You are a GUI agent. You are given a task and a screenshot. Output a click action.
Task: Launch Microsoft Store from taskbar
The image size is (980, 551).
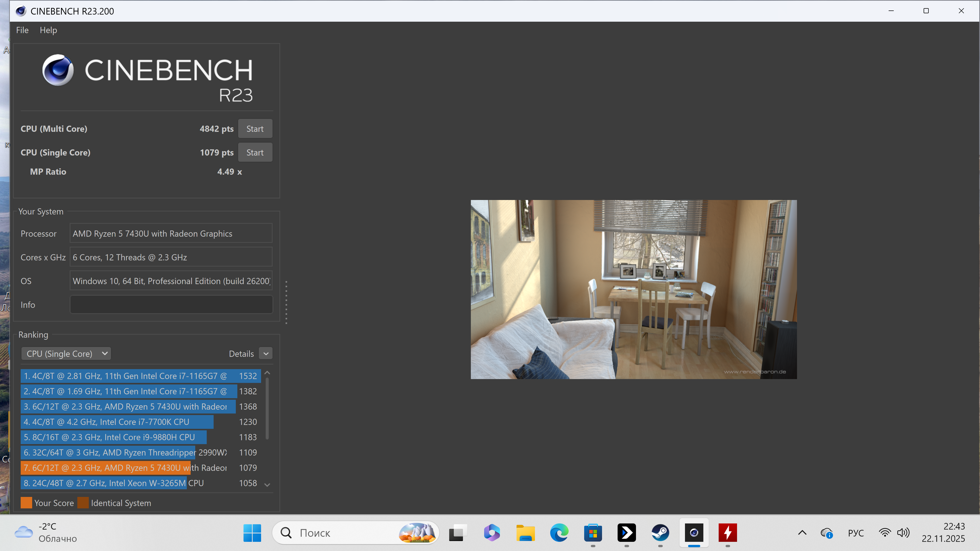593,533
